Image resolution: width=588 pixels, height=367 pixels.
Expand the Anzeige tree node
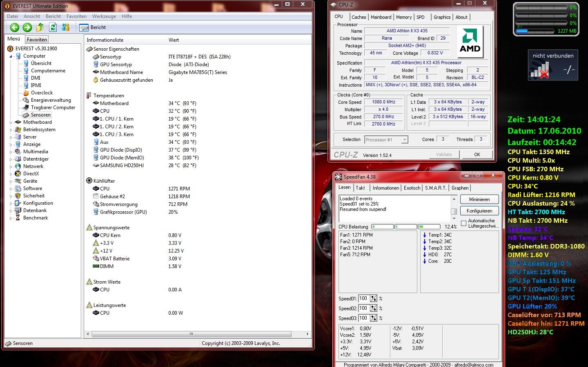[11, 144]
